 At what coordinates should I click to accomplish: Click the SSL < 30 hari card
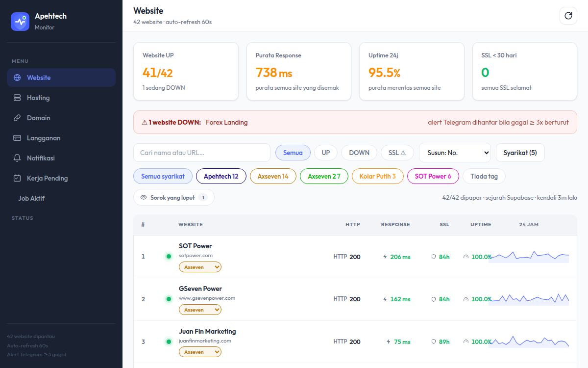(524, 72)
